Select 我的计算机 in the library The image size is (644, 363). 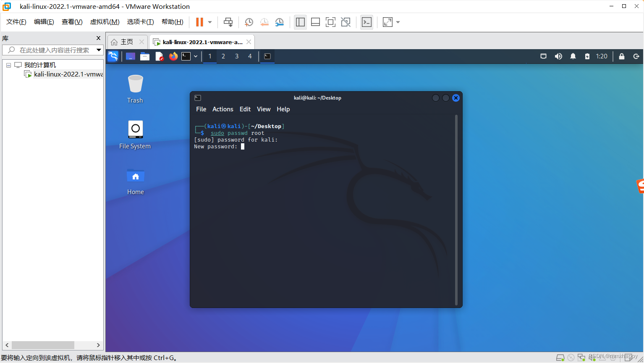pyautogui.click(x=40, y=65)
